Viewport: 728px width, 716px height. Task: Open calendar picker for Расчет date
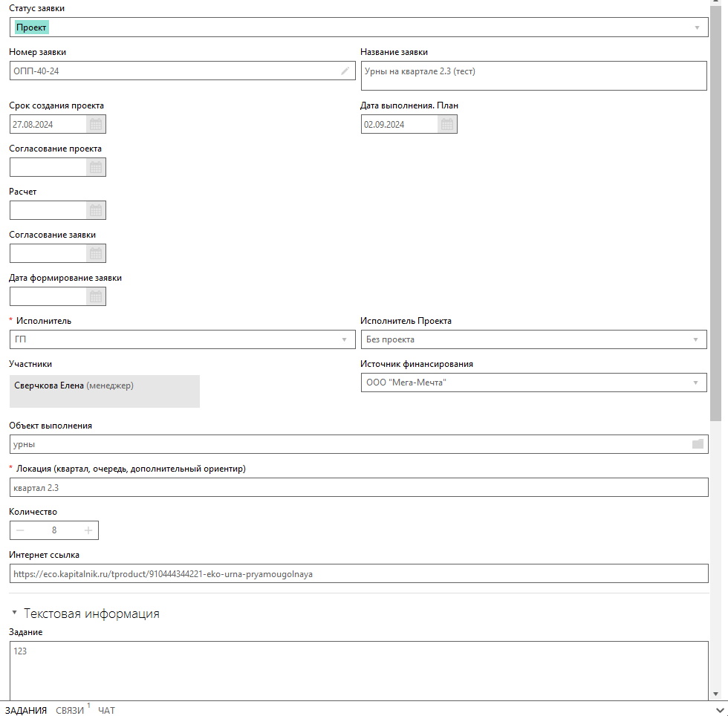(x=96, y=210)
